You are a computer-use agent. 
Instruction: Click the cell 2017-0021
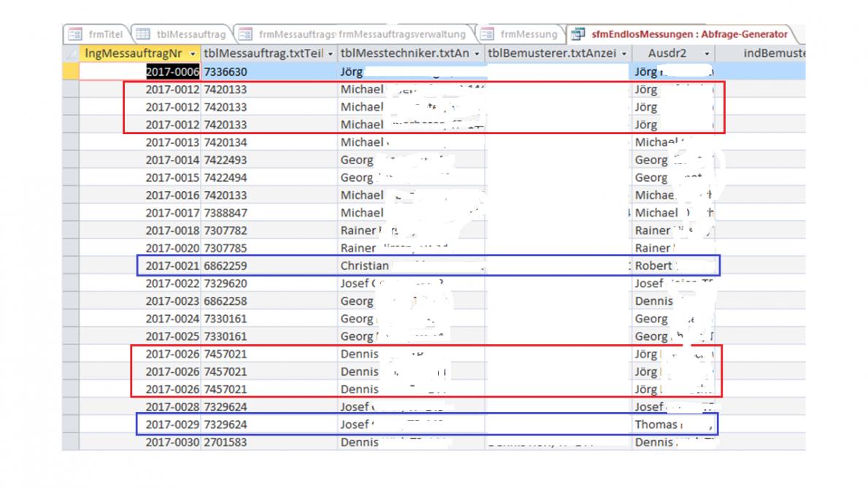pos(140,266)
